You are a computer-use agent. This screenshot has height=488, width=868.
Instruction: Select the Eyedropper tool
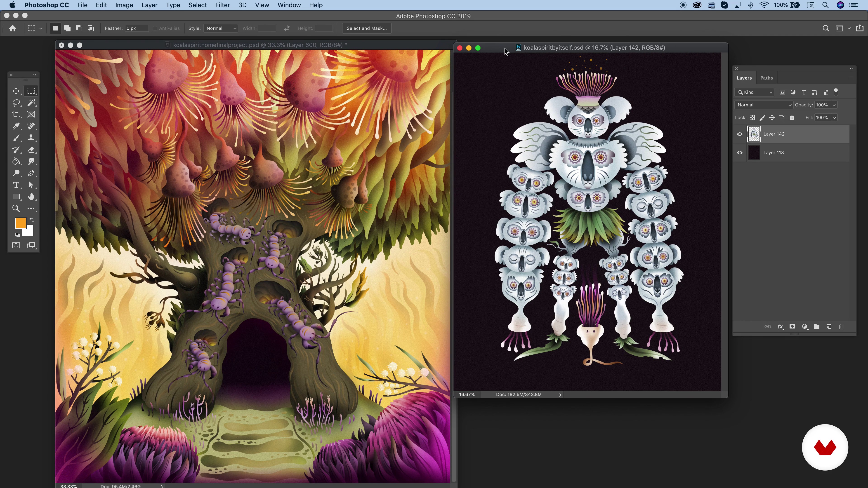coord(16,126)
